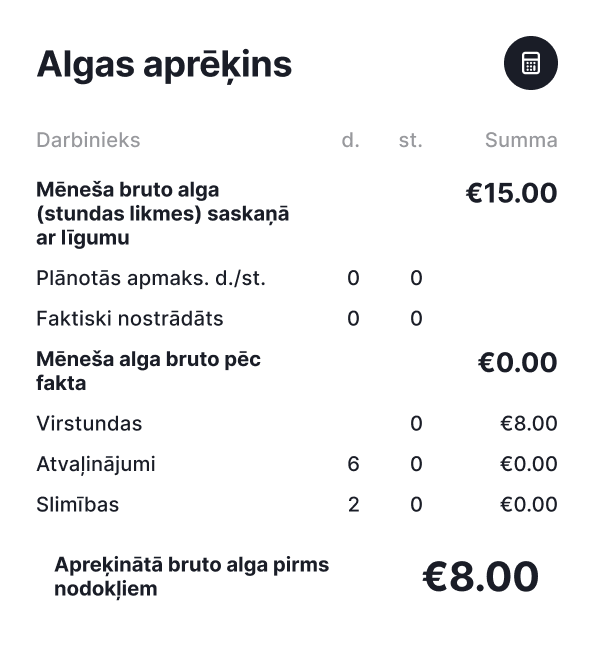Click the Summa column header

coord(521,140)
